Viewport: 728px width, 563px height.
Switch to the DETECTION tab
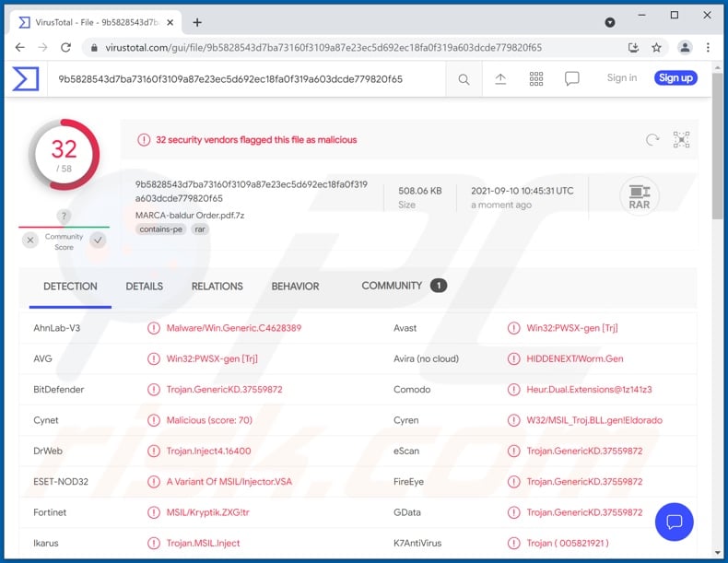[x=70, y=287]
